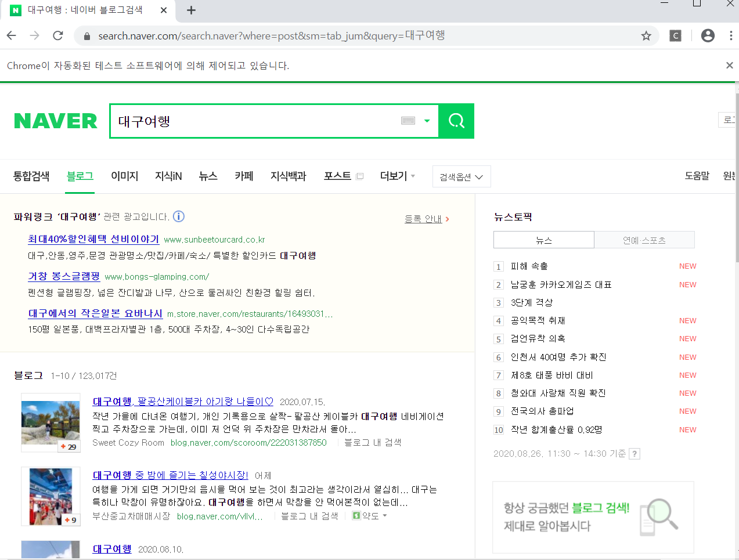
Task: Open news topic 남궁훈 카카오게임즈 대표
Action: (561, 284)
